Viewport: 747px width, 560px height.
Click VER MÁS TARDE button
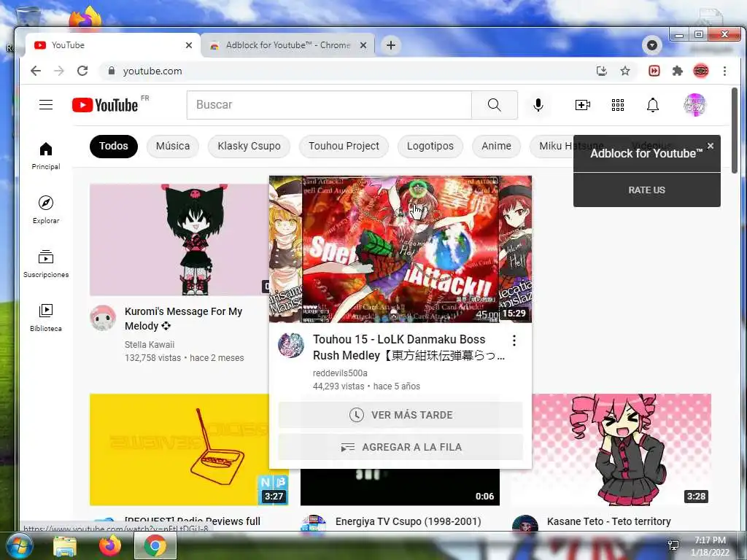pyautogui.click(x=400, y=415)
